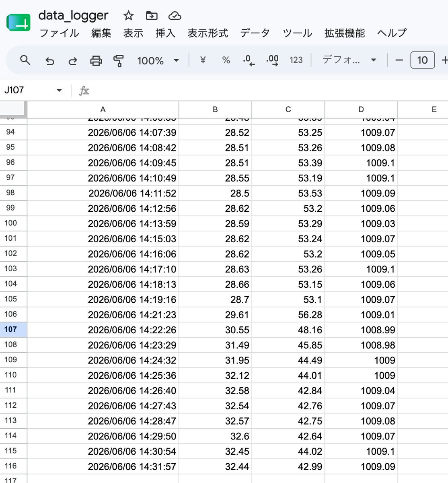Open the 123 number format menu
The height and width of the screenshot is (483, 448).
point(296,60)
